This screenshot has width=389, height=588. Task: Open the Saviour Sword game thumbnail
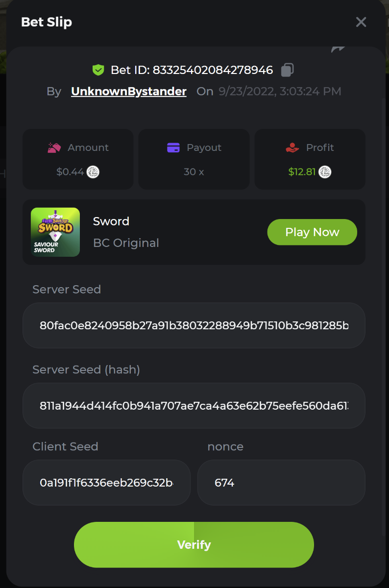(x=55, y=232)
